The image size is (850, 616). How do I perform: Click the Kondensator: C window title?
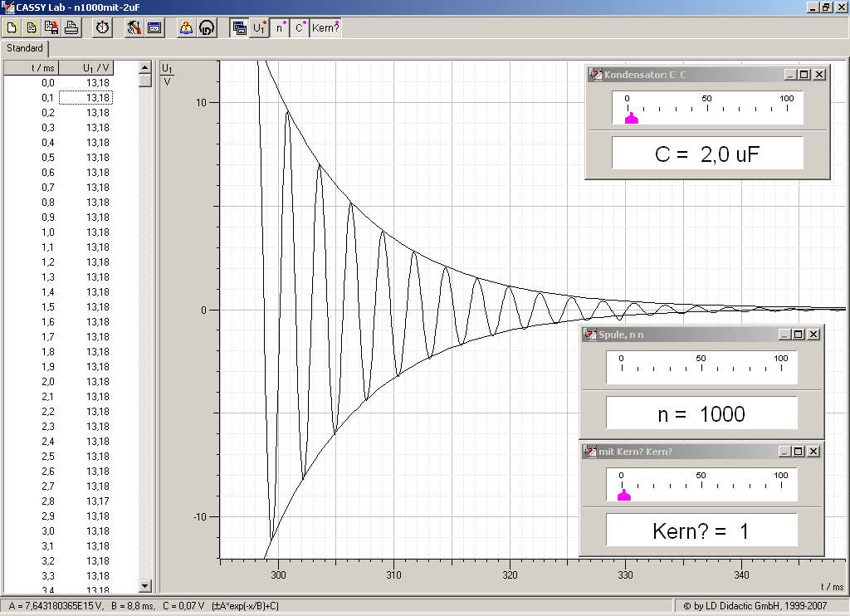click(x=645, y=75)
